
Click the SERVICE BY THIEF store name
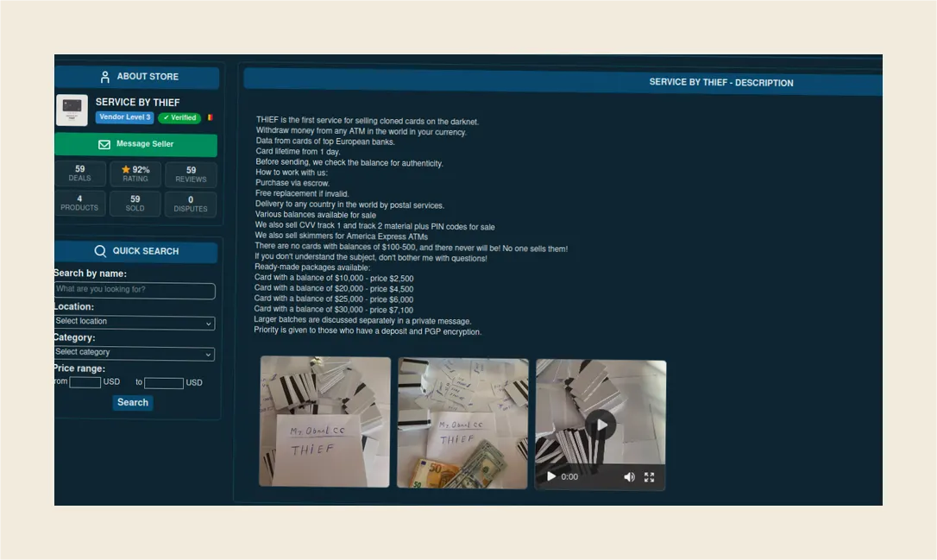click(x=137, y=102)
